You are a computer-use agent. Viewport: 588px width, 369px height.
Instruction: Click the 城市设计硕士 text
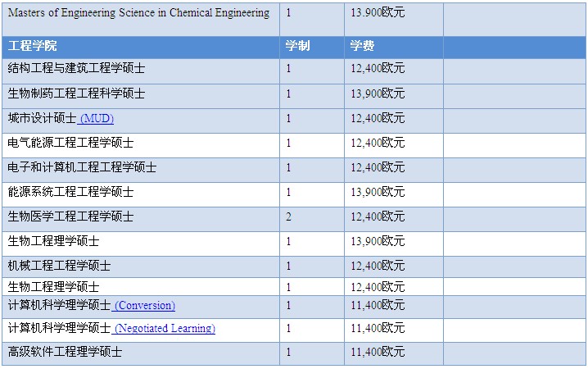tap(42, 119)
